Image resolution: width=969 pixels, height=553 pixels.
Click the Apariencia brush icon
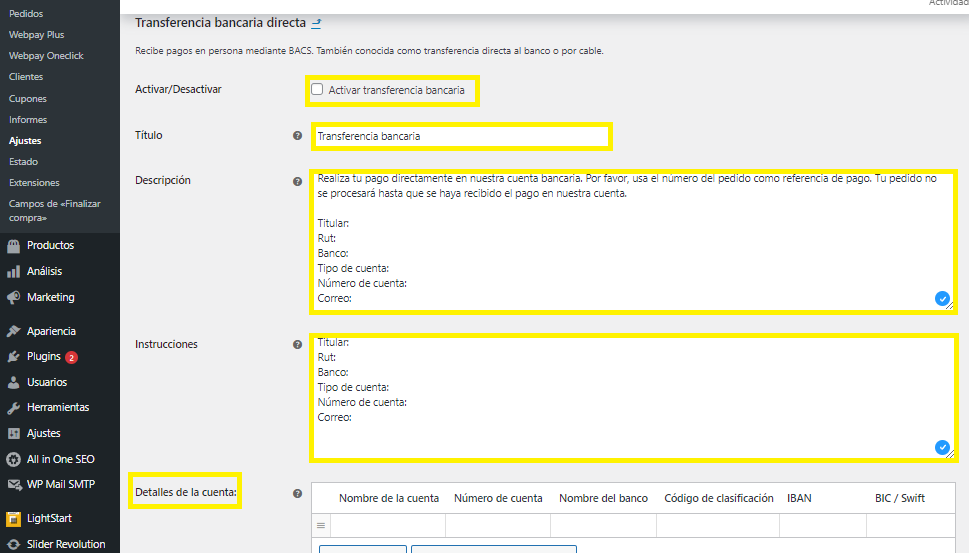[x=13, y=332]
